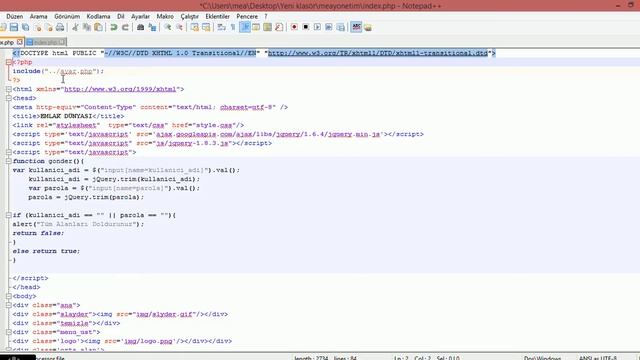Switch to the second inactive document tab
640x360 pixels.
[x=46, y=42]
